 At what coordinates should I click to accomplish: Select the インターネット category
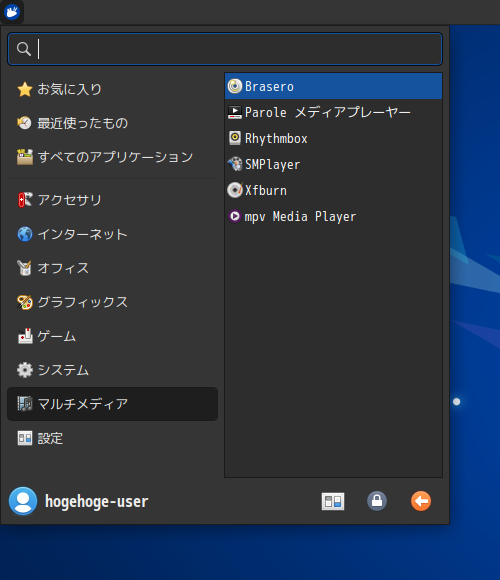112,234
